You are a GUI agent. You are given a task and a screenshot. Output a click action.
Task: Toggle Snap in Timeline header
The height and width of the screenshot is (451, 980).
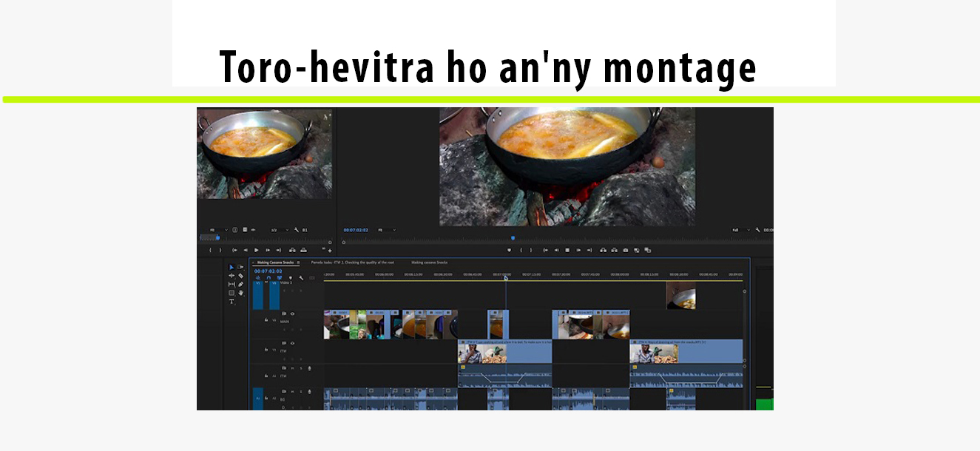point(268,278)
